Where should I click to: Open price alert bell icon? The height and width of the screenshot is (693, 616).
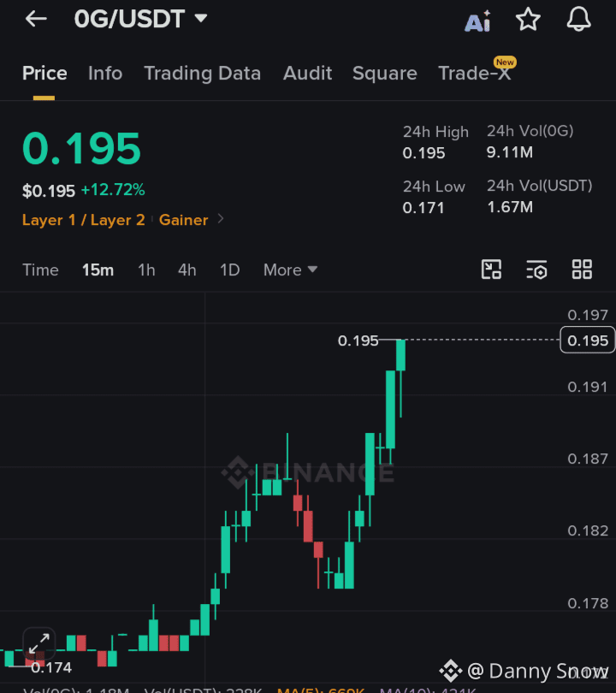point(579,20)
